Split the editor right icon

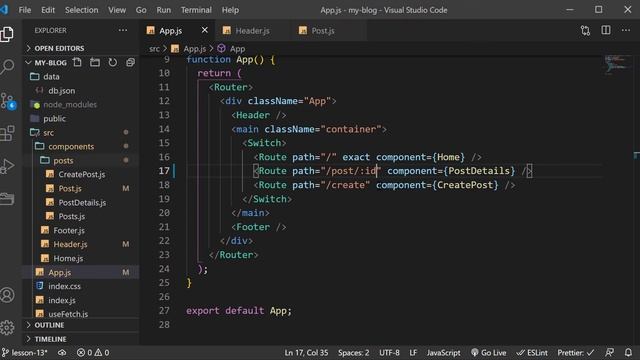606,30
